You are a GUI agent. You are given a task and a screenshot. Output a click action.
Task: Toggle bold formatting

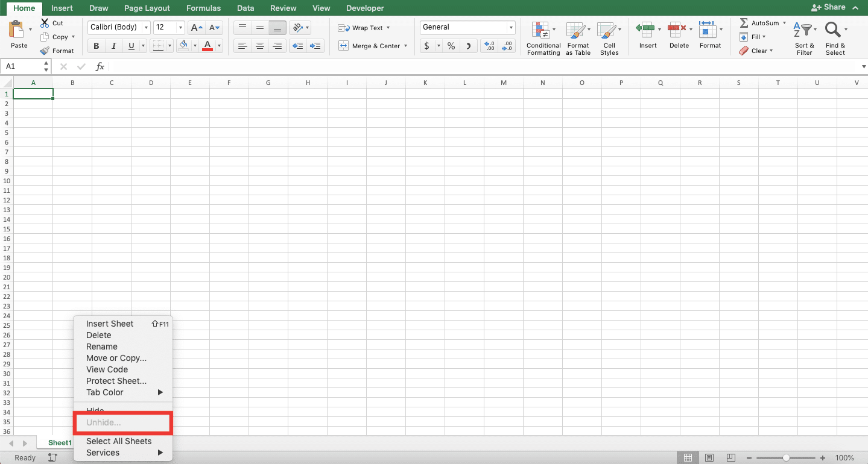(95, 45)
